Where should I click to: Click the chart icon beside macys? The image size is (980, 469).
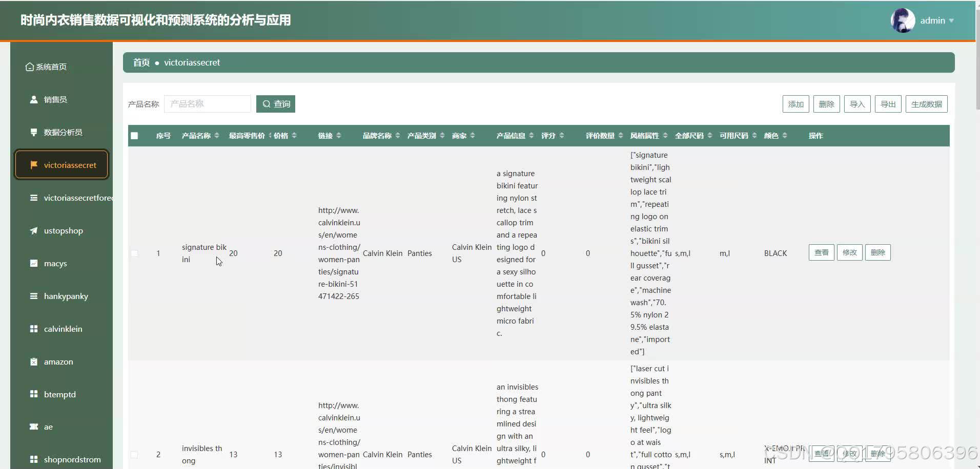click(x=34, y=263)
